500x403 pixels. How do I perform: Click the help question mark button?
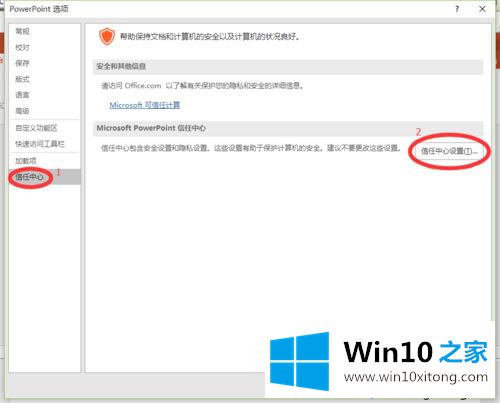(457, 9)
